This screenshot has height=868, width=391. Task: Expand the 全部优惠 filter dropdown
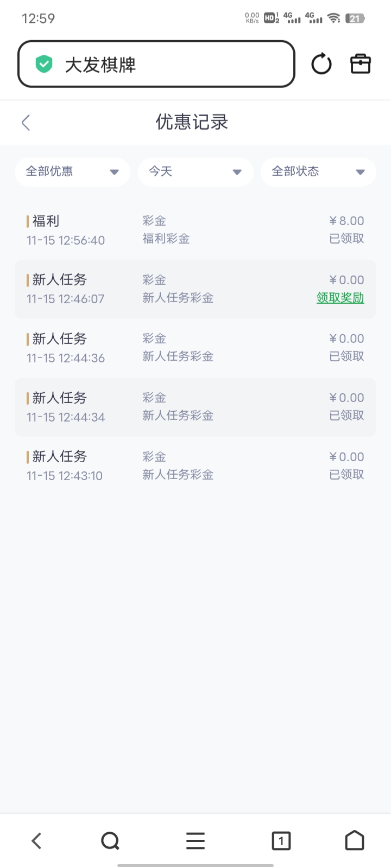click(72, 172)
